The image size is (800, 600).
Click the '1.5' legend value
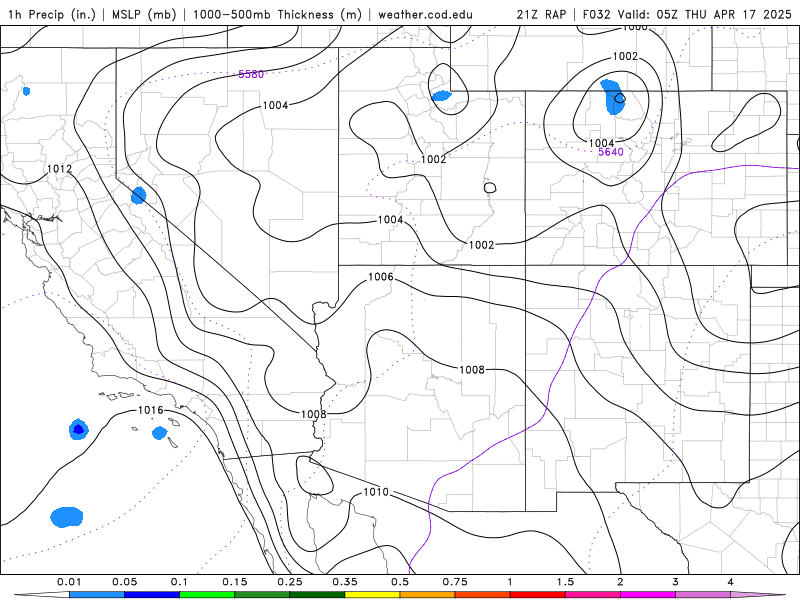[x=565, y=582]
